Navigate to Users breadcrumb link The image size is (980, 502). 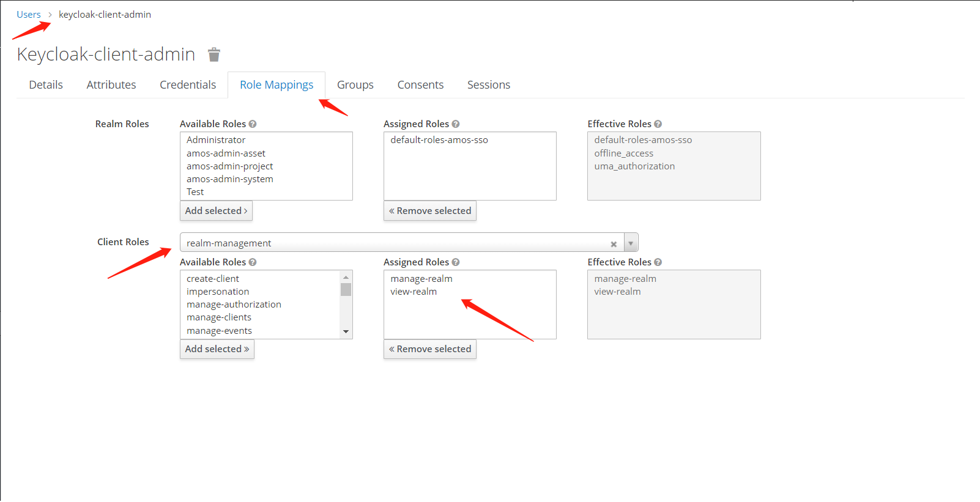(29, 15)
